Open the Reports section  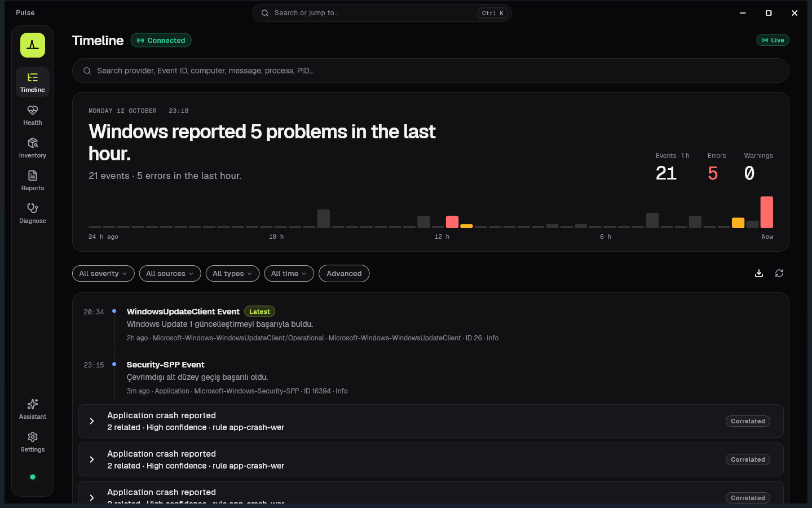pos(33,181)
